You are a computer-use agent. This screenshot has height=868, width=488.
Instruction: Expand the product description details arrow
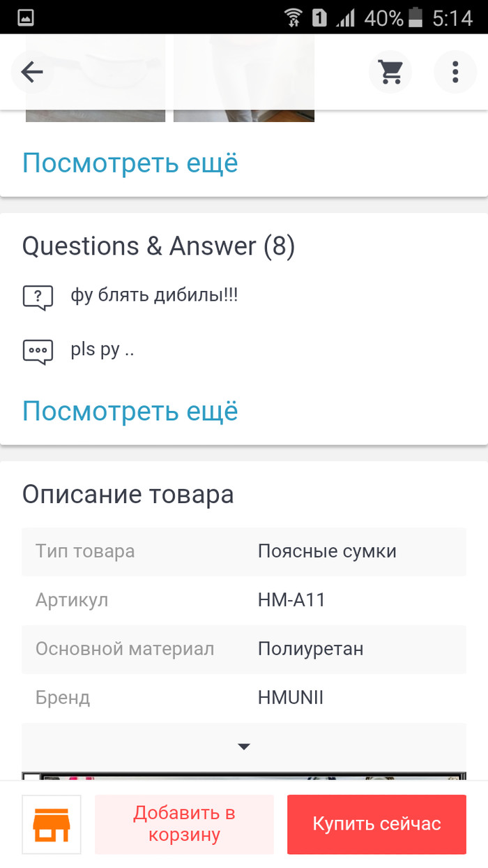pyautogui.click(x=244, y=747)
